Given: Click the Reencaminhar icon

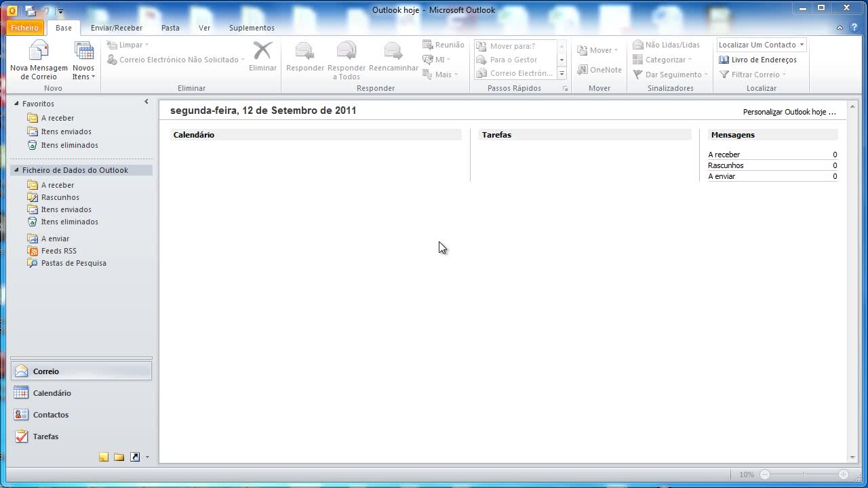Looking at the screenshot, I should pos(393,52).
